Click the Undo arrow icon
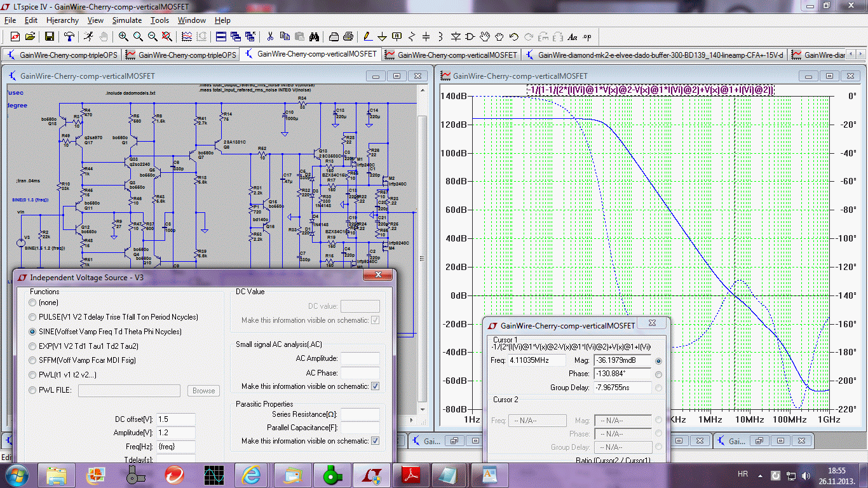This screenshot has height=488, width=868. pyautogui.click(x=514, y=36)
